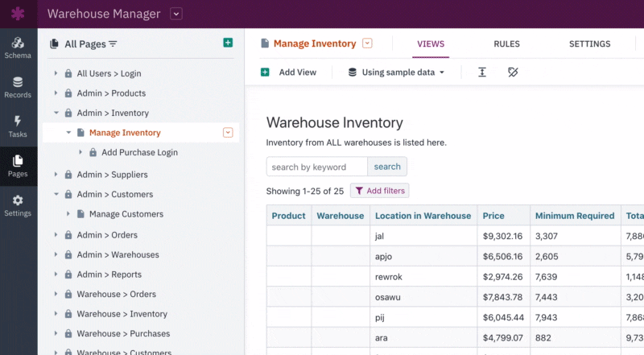This screenshot has height=355, width=644.
Task: Click the green add page plus icon
Action: click(228, 43)
